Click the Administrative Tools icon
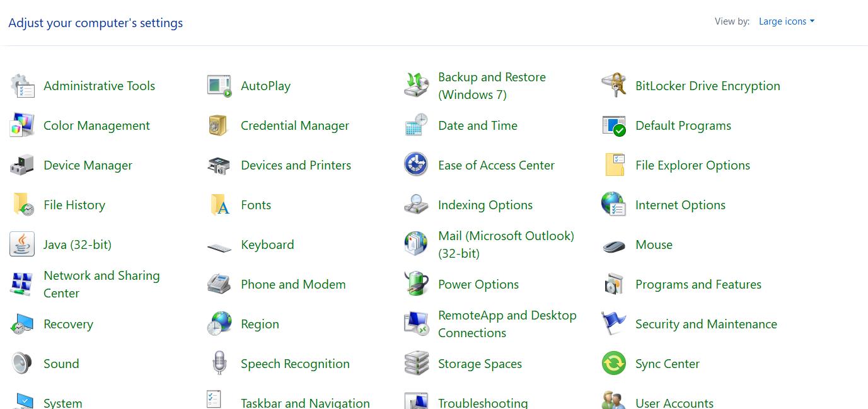Viewport: 868px width, 409px height. coord(22,86)
